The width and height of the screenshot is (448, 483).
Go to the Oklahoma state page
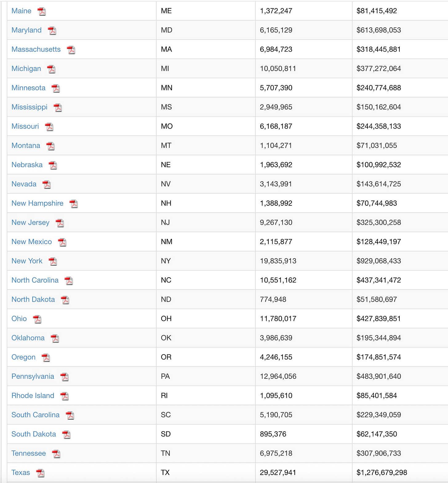click(28, 338)
